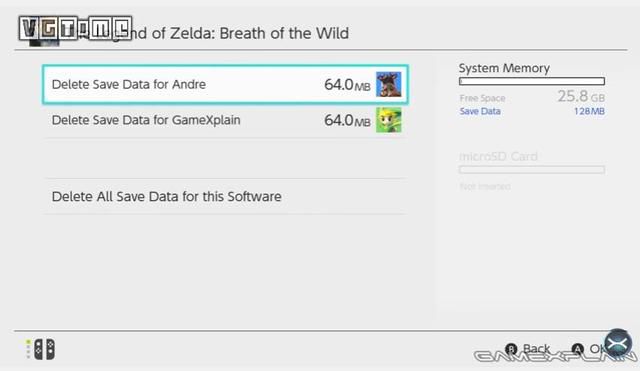640x371 pixels.
Task: Click the B button Back icon
Action: point(511,349)
